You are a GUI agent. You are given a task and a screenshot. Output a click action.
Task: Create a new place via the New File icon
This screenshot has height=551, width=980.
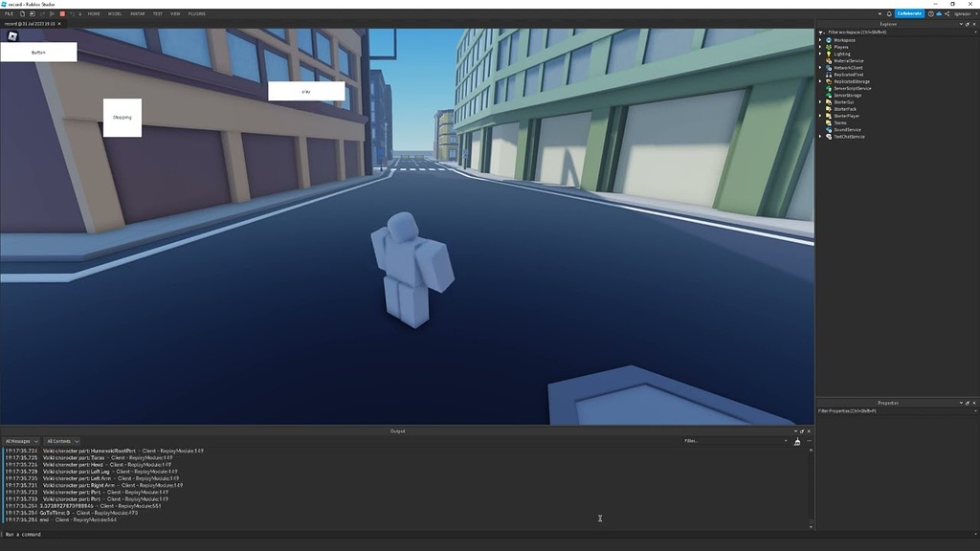(x=22, y=13)
